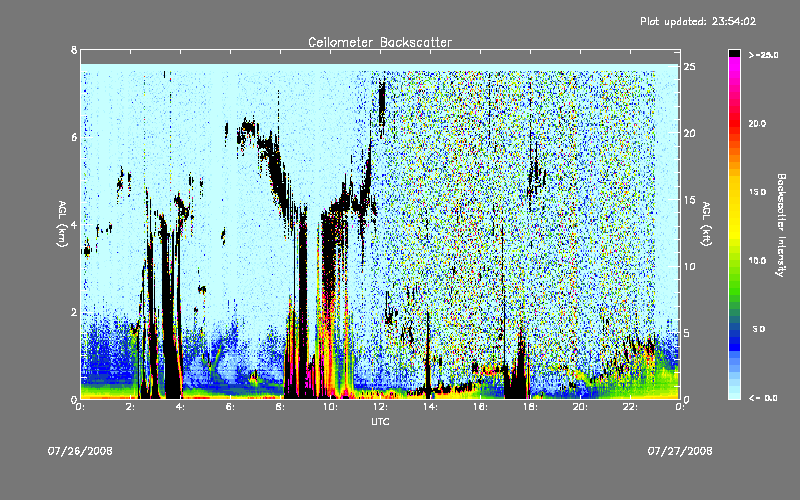
Task: Click the 10 tick on the kft axis
Action: point(690,266)
